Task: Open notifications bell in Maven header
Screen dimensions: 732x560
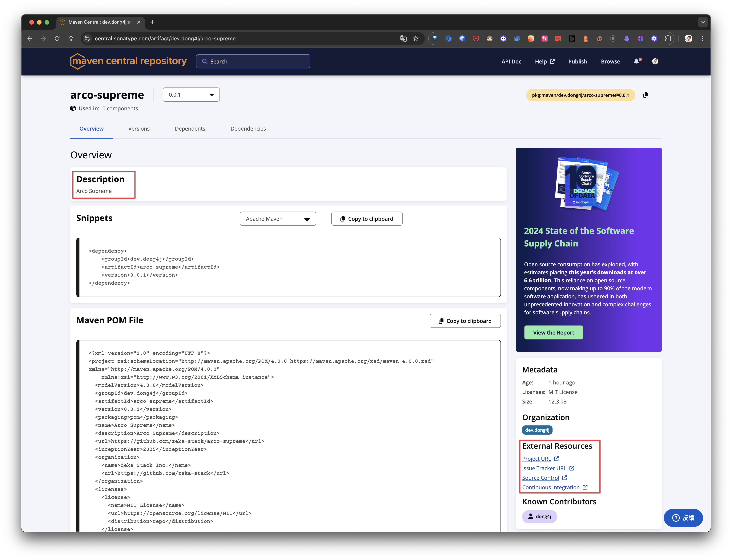Action: tap(637, 61)
